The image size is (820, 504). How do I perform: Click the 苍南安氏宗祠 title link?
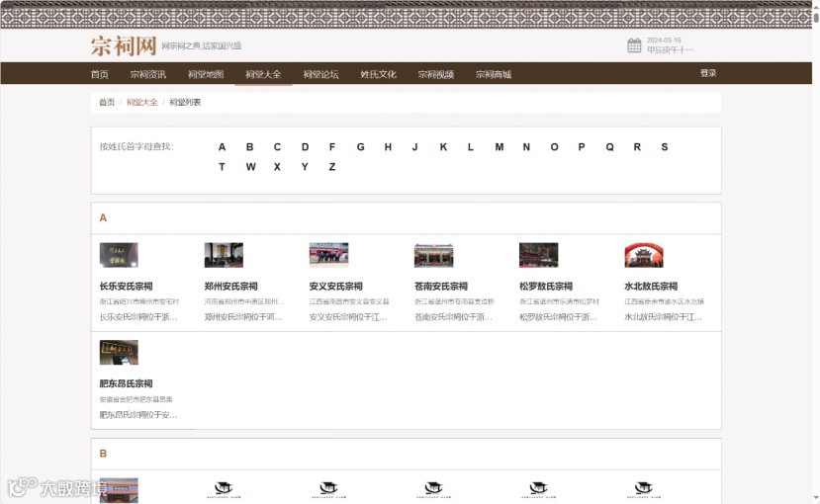coord(441,287)
